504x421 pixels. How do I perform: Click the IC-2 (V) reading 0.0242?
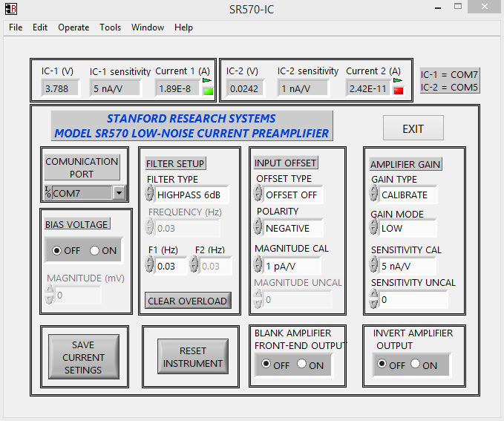244,88
